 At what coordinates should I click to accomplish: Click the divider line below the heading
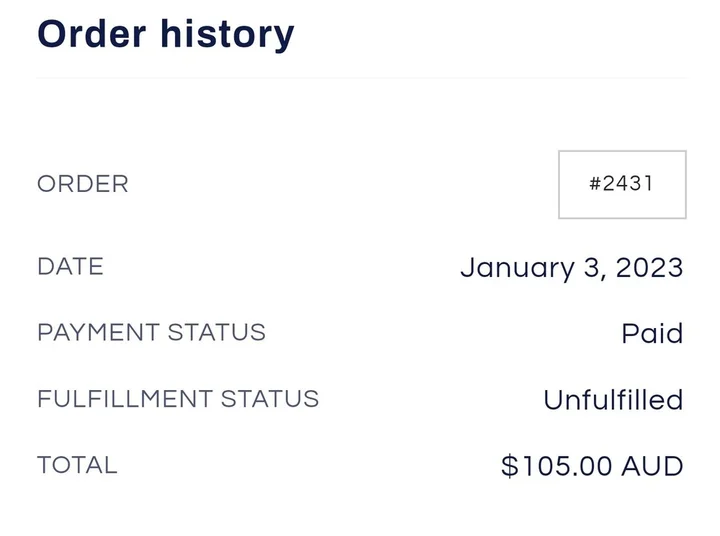pos(360,77)
